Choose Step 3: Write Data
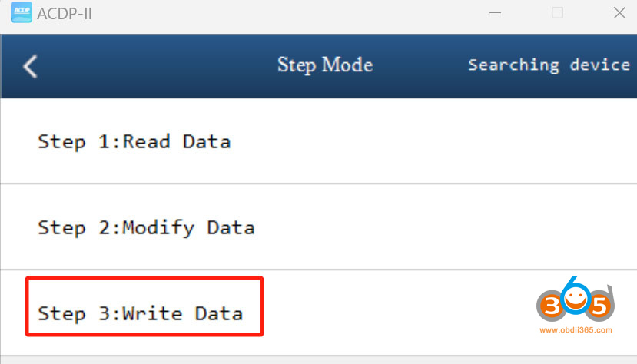The image size is (637, 364). point(141,313)
